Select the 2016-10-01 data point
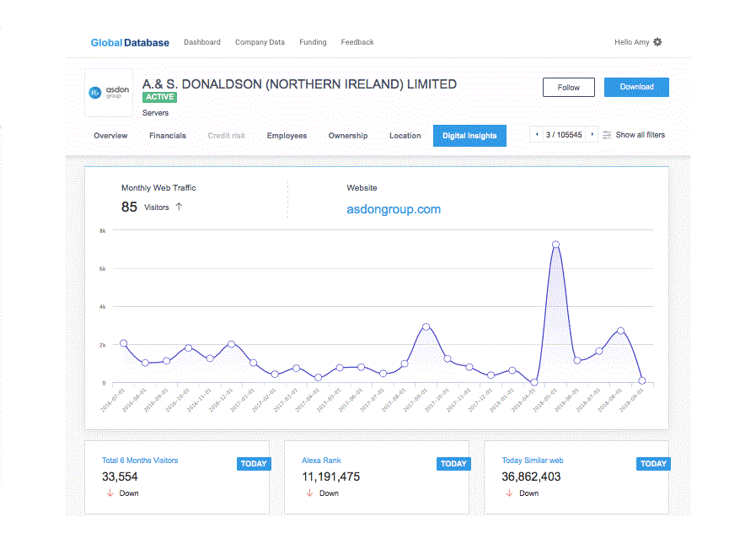 189,348
